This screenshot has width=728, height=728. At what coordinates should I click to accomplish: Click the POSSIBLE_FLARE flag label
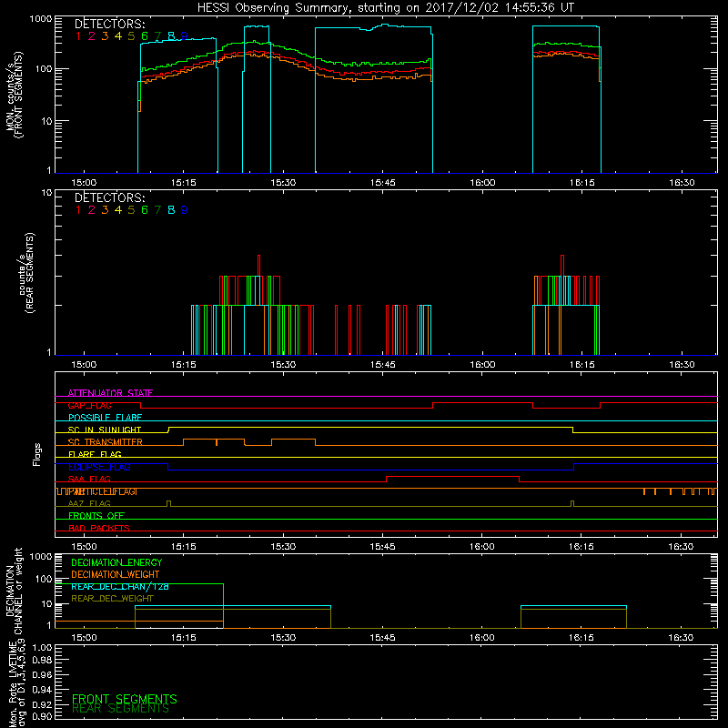coord(105,418)
